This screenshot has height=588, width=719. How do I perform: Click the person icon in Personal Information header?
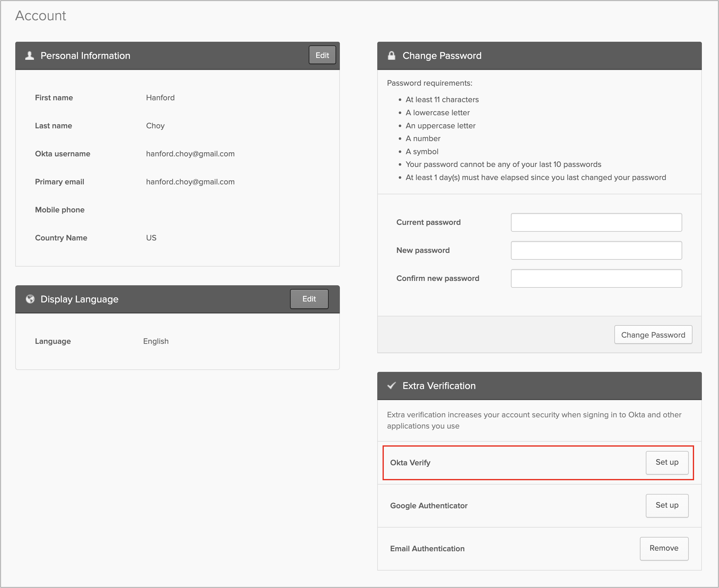30,55
